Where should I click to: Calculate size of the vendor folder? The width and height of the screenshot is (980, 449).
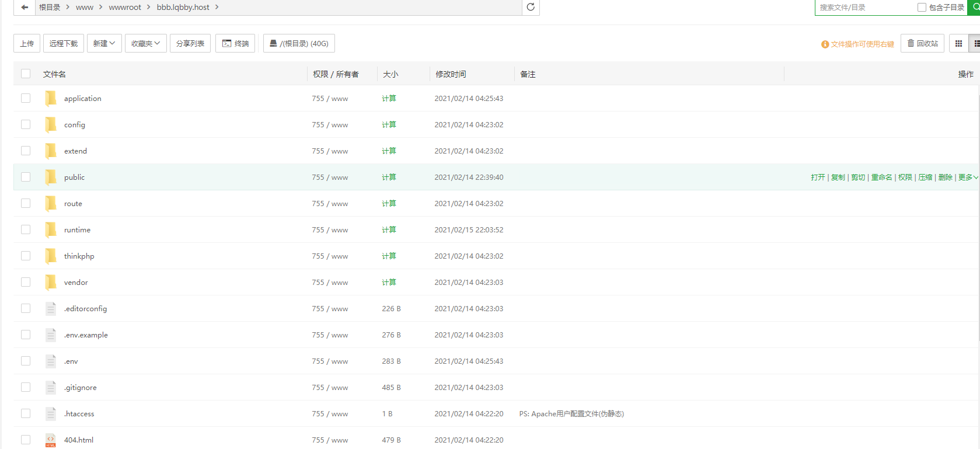tap(389, 282)
